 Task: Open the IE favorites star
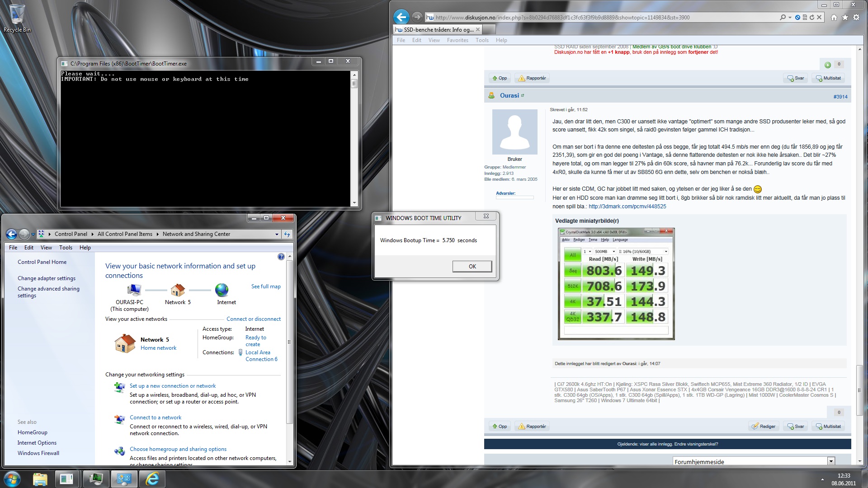click(845, 17)
